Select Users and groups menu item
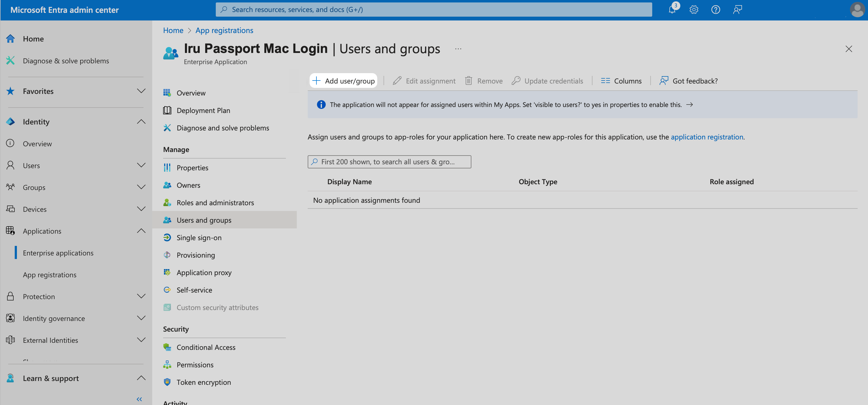The height and width of the screenshot is (405, 868). coord(224,220)
